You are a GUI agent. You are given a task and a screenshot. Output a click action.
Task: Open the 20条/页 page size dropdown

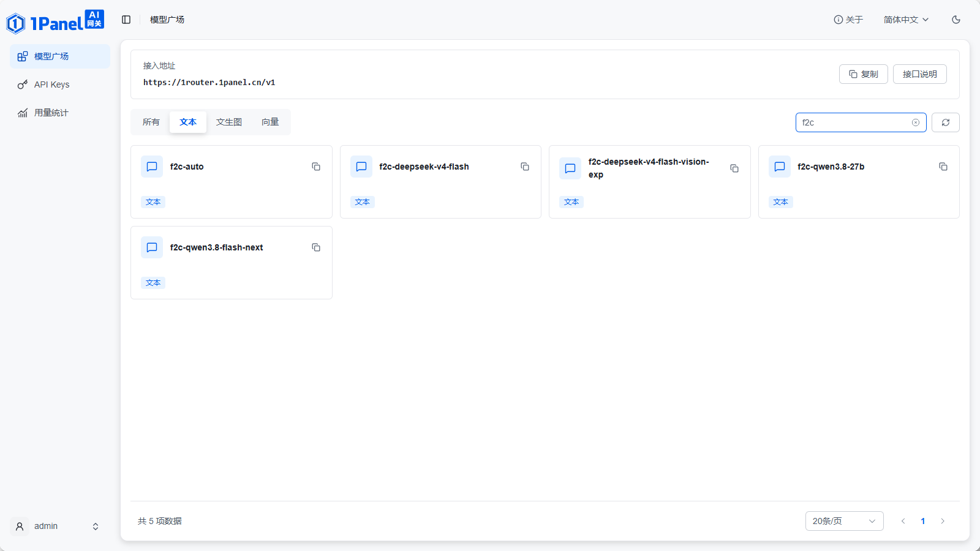coord(844,521)
